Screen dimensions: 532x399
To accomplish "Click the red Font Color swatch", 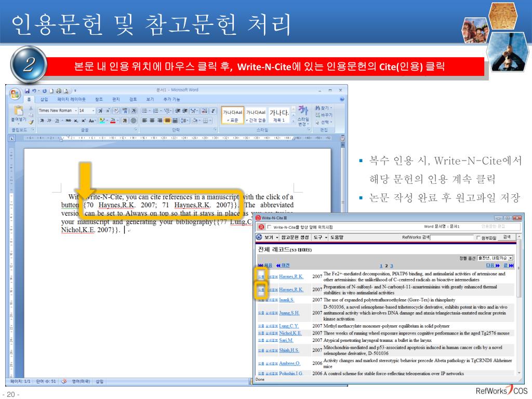I will [x=113, y=121].
